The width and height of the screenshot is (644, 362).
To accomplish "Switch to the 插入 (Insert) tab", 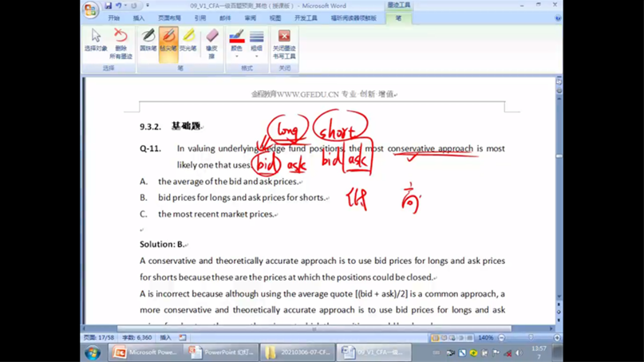I will (139, 18).
